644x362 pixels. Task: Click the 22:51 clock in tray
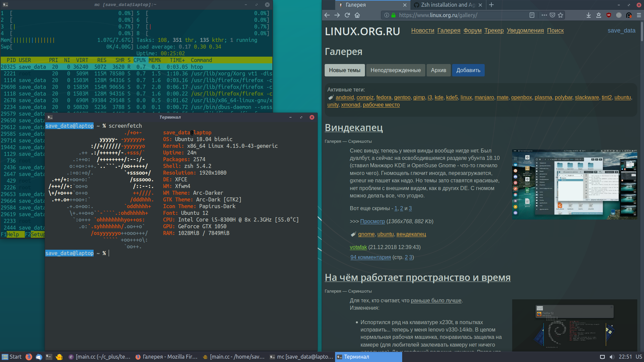(x=625, y=357)
